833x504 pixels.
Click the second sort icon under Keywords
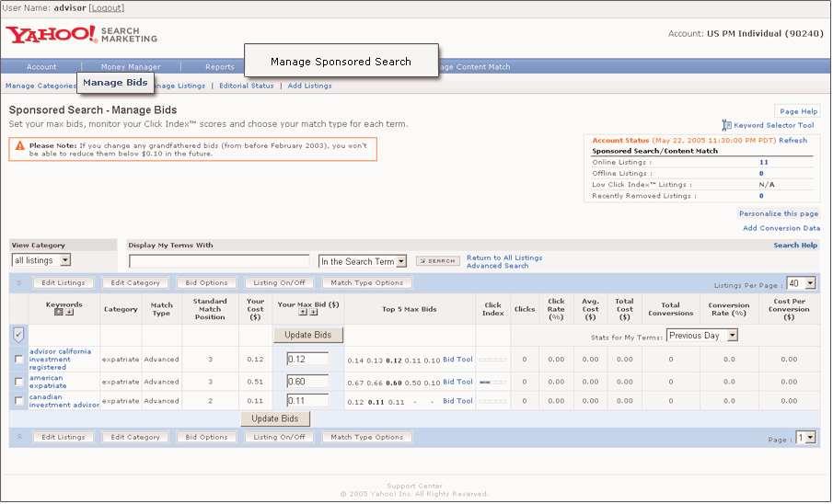(x=69, y=313)
